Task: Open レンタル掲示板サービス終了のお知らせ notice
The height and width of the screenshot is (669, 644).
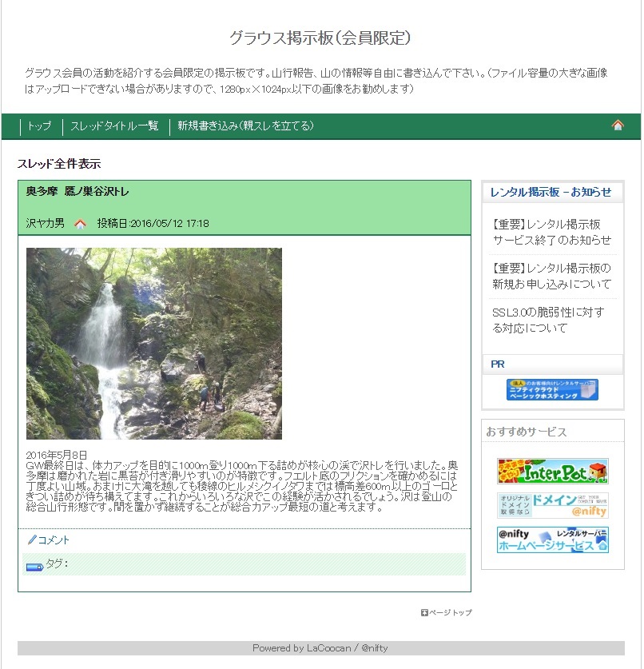Action: (552, 232)
